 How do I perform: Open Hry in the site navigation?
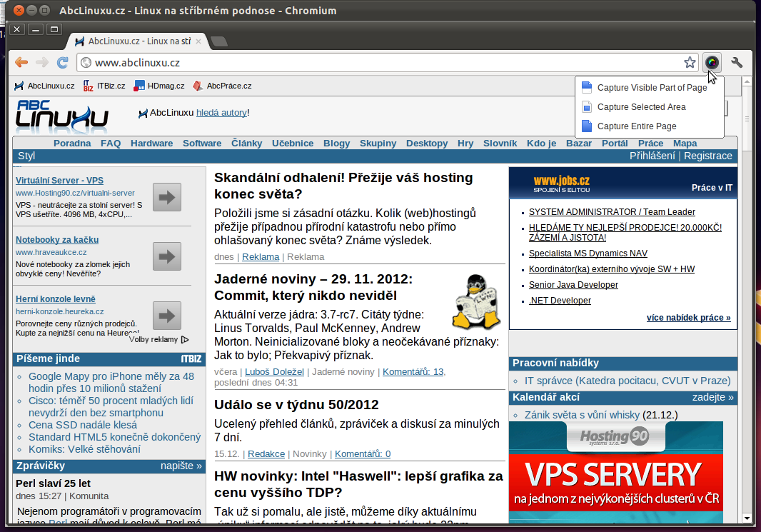click(x=465, y=144)
